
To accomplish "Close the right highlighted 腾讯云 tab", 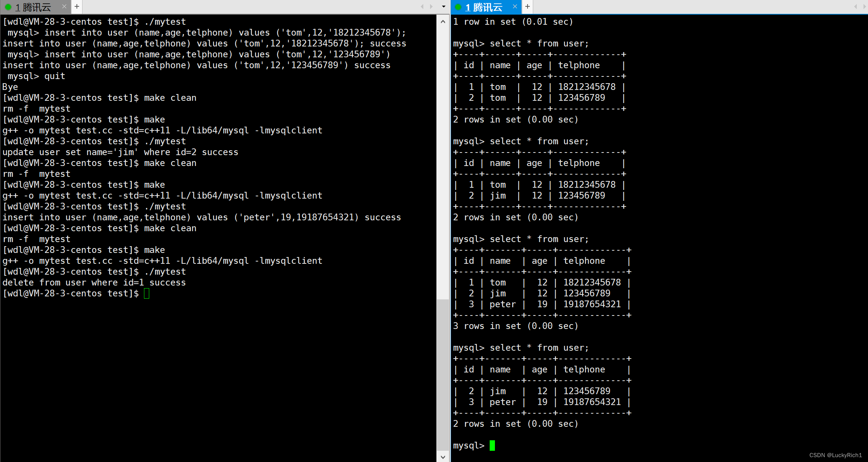I will coord(515,6).
